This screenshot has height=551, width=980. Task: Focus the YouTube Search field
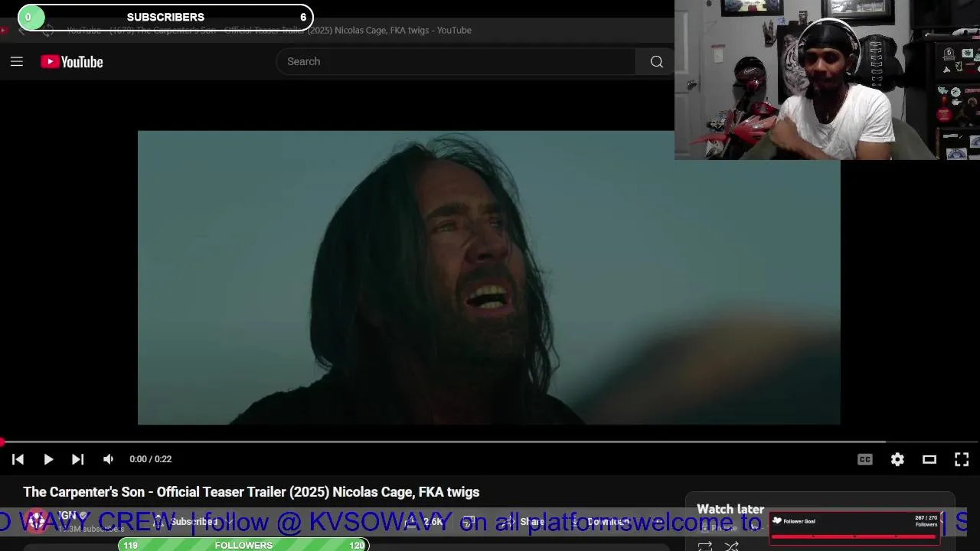coord(456,61)
